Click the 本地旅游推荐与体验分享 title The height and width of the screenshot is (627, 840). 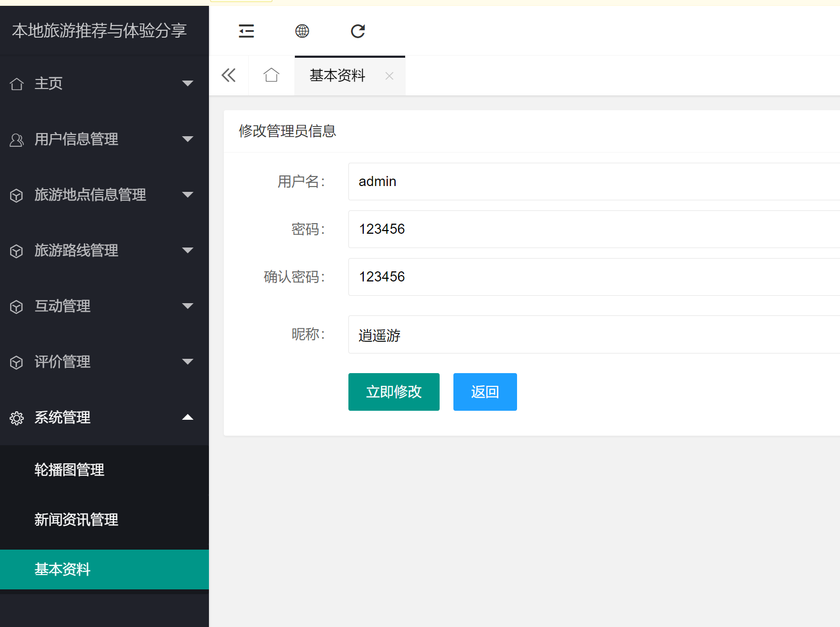coord(100,30)
